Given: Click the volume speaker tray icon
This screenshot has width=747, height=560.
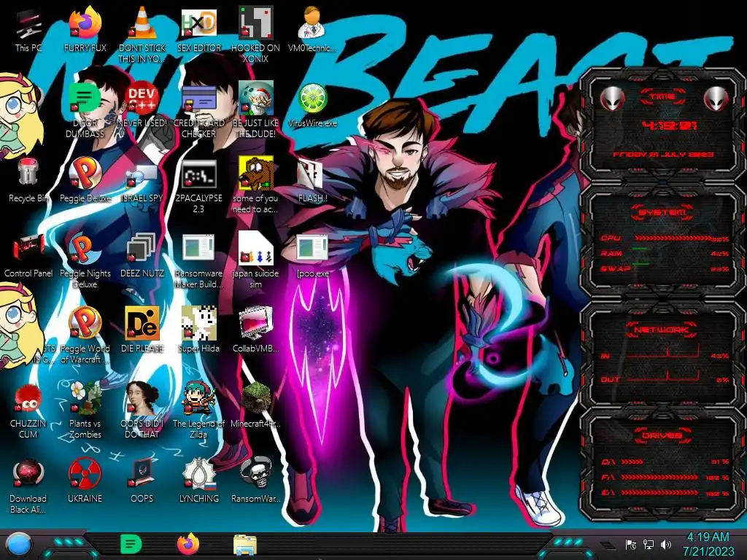Looking at the screenshot, I should click(666, 544).
